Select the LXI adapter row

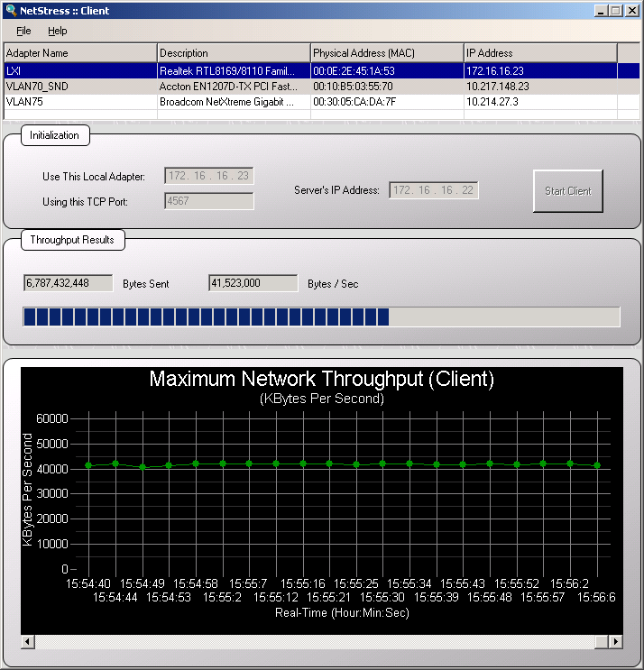(x=322, y=71)
